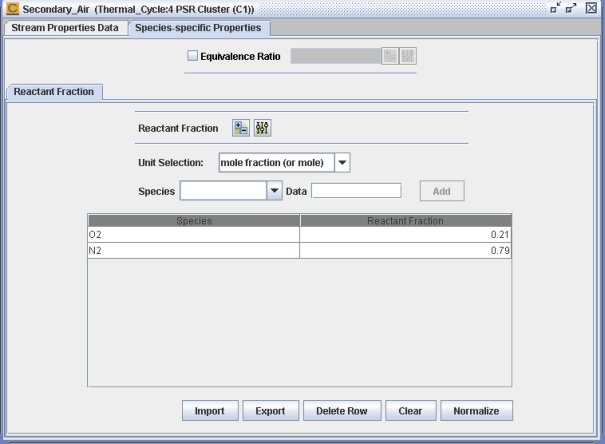Click the Clear button
Image resolution: width=605 pixels, height=444 pixels.
pyautogui.click(x=411, y=411)
